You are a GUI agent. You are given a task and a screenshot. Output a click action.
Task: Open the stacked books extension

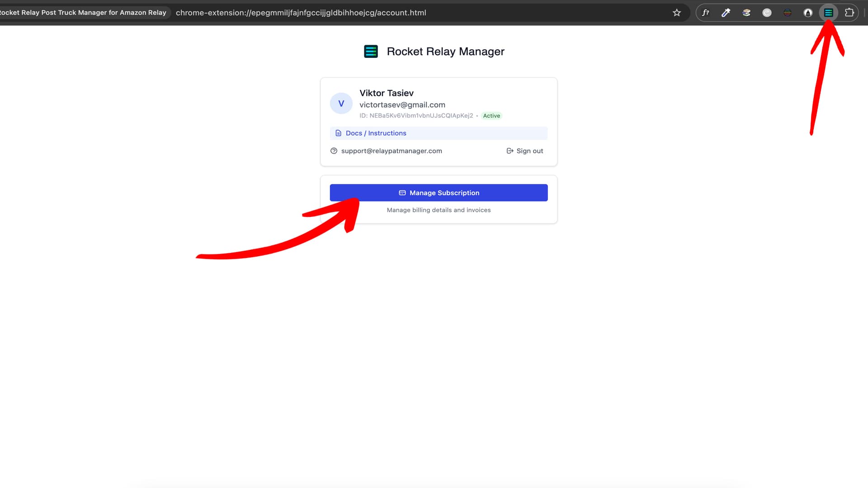pyautogui.click(x=746, y=13)
